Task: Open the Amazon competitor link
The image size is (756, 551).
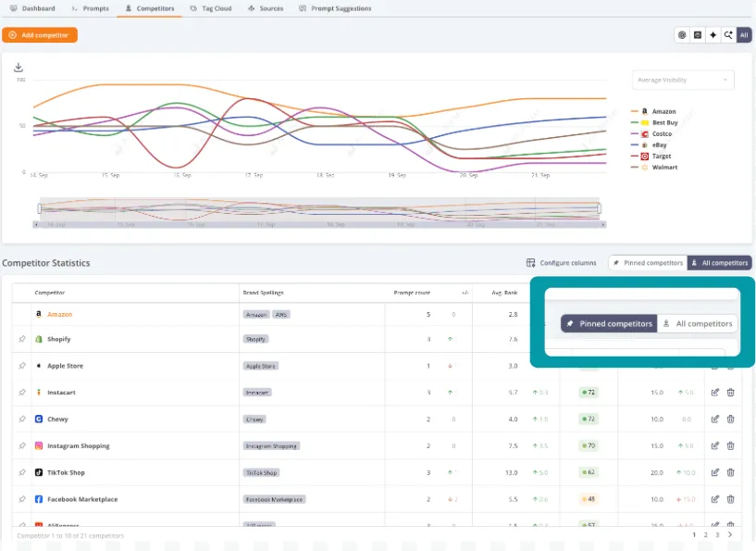Action: tap(59, 314)
